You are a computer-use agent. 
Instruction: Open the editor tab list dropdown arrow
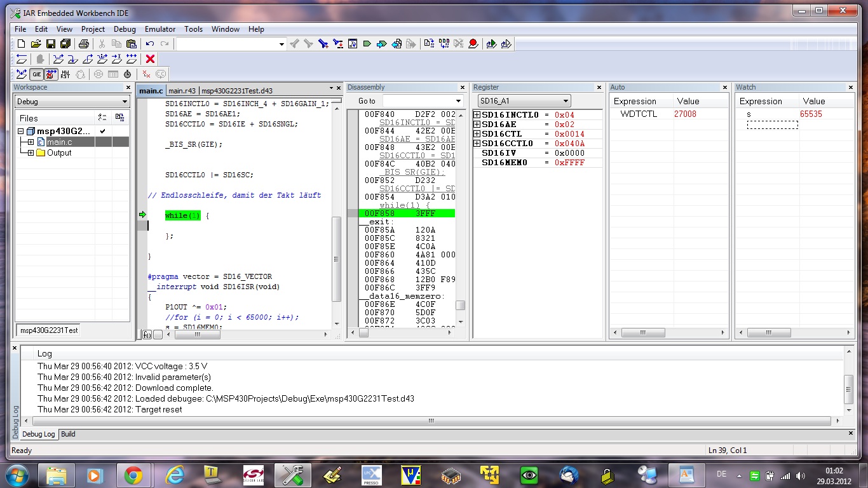tap(331, 88)
